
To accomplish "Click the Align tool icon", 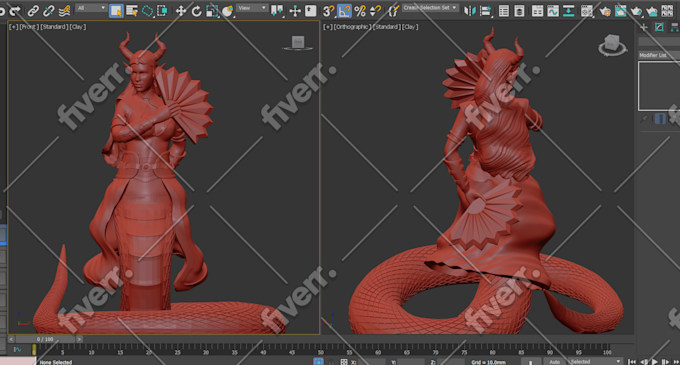I will (x=486, y=11).
